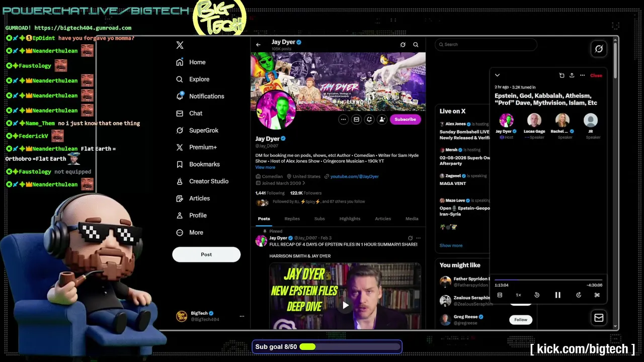Click Follow button beside Greg Reese

click(x=521, y=320)
